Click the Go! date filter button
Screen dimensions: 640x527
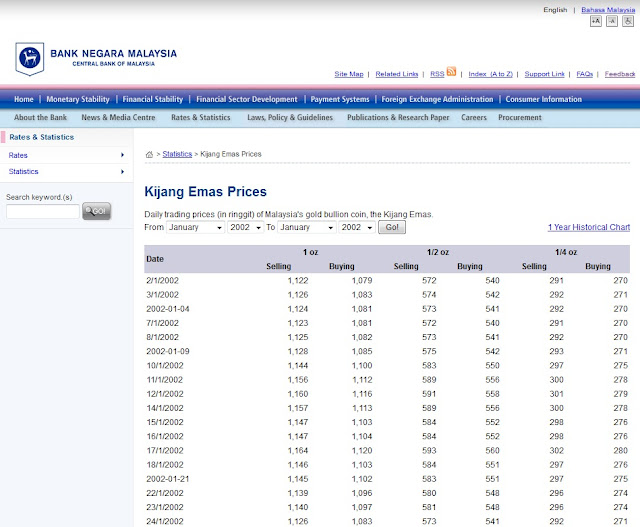(392, 227)
